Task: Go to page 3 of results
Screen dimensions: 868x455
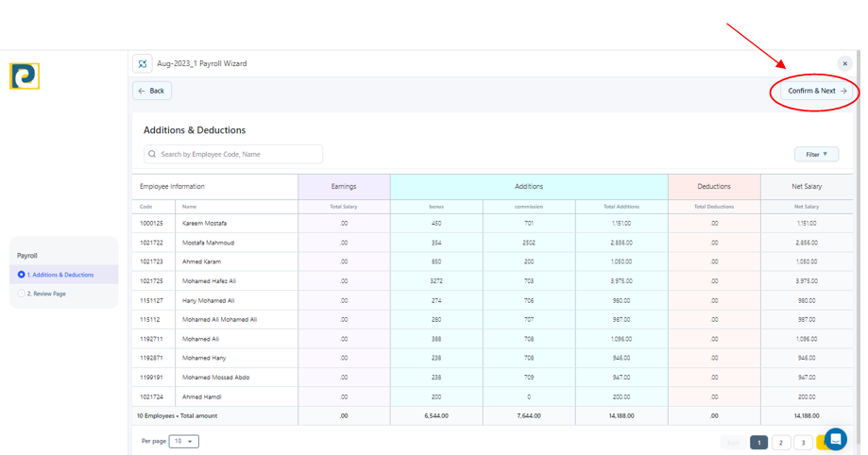Action: 803,443
